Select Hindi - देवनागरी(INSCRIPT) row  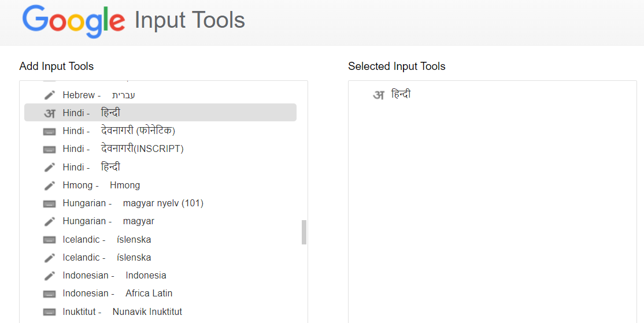(160, 148)
